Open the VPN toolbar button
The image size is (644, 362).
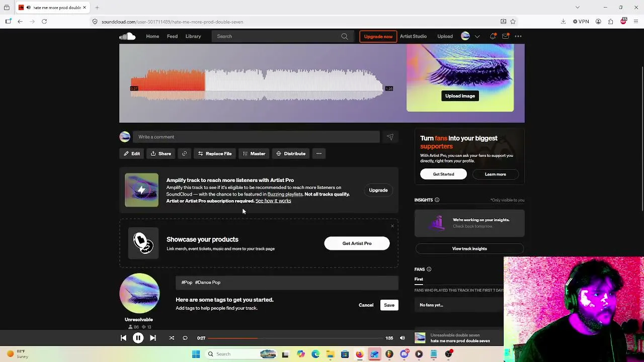[581, 22]
